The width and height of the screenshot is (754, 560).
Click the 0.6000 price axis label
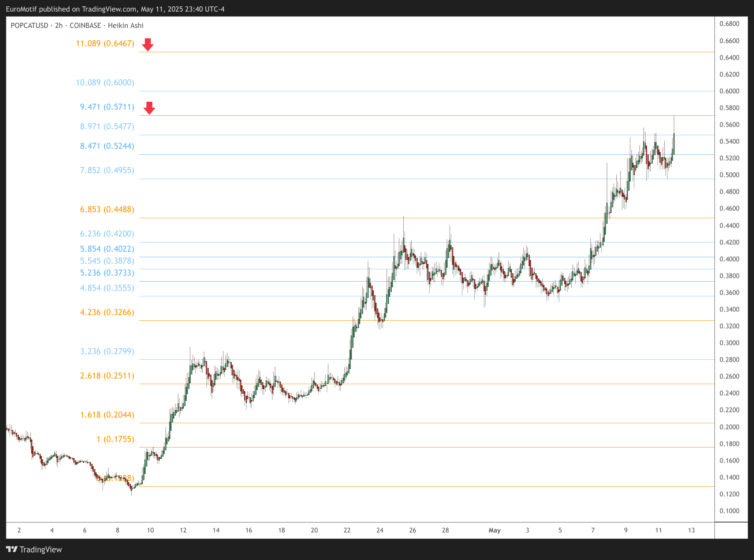pyautogui.click(x=729, y=91)
